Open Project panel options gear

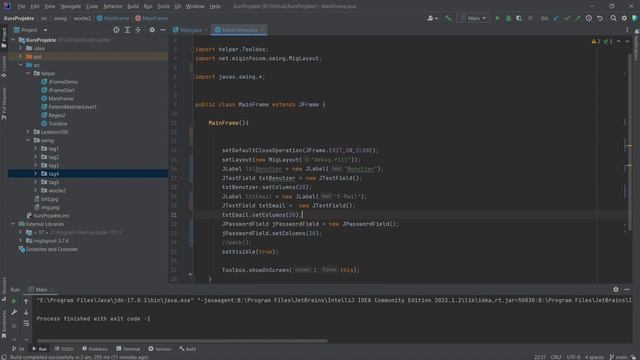click(x=152, y=30)
